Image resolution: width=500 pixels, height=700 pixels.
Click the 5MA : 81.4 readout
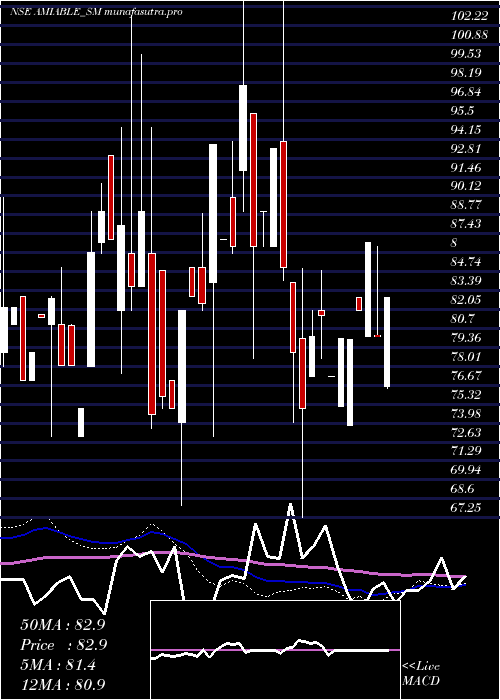[58, 665]
